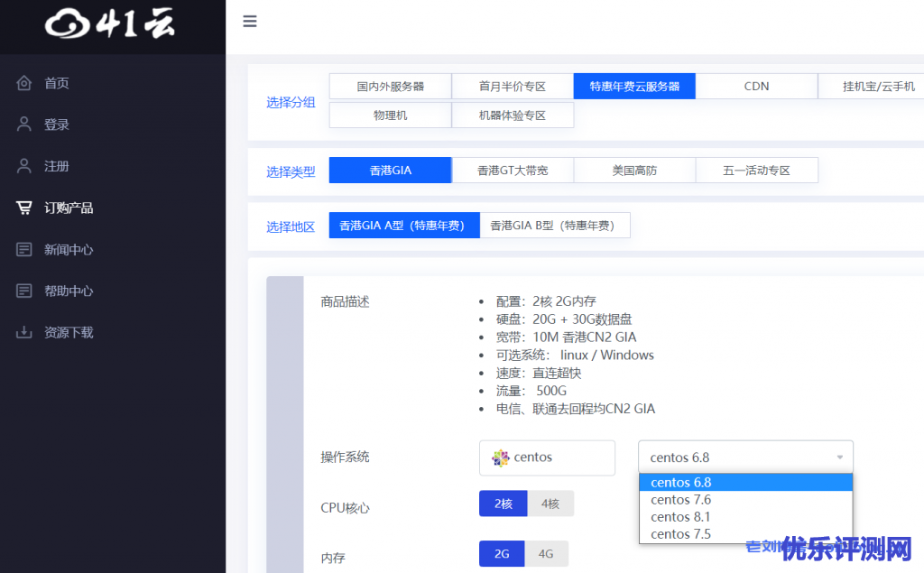Select the 香港GT大带宽 type button

[x=512, y=171]
